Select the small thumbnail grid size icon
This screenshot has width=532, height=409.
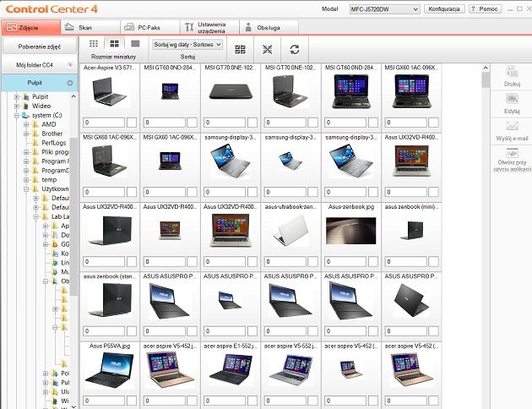(93, 43)
